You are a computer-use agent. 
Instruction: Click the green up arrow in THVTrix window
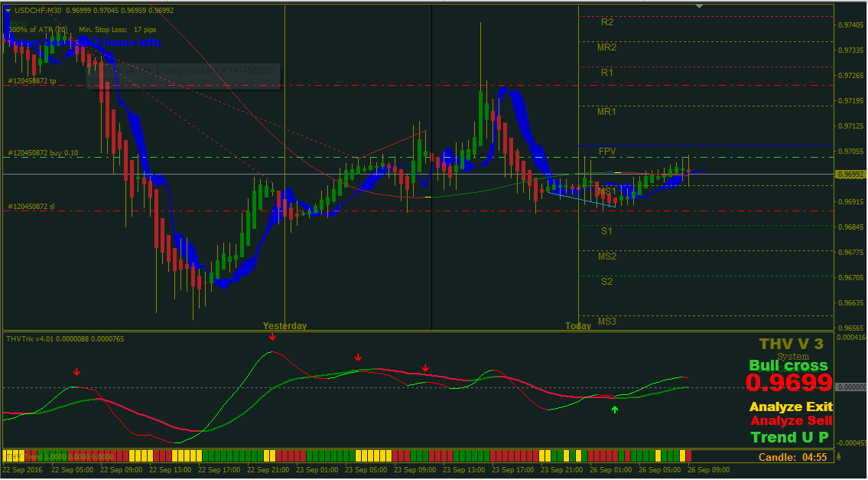(x=614, y=410)
